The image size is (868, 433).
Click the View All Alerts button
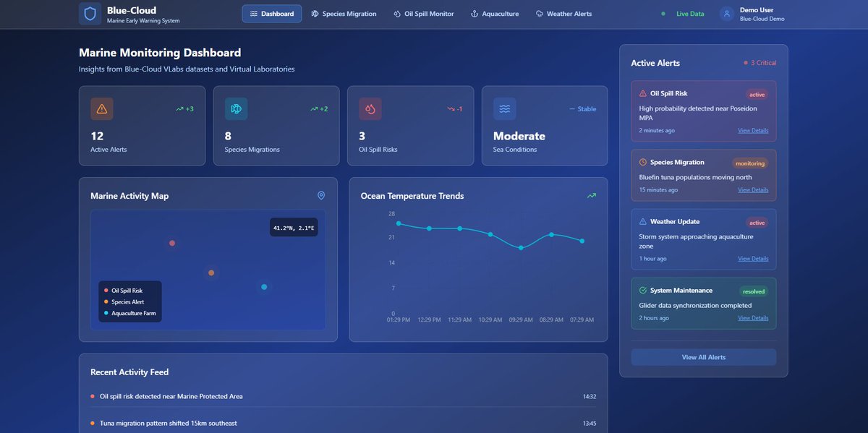(x=703, y=356)
